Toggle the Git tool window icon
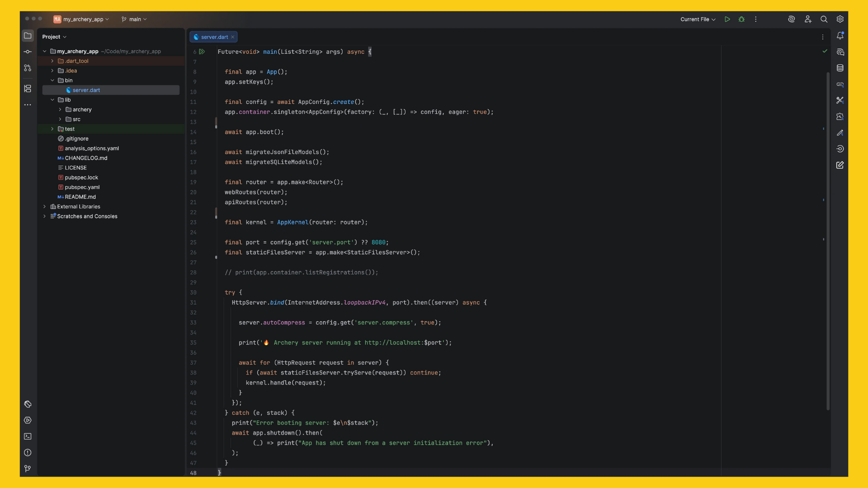The width and height of the screenshot is (868, 488). [x=28, y=469]
